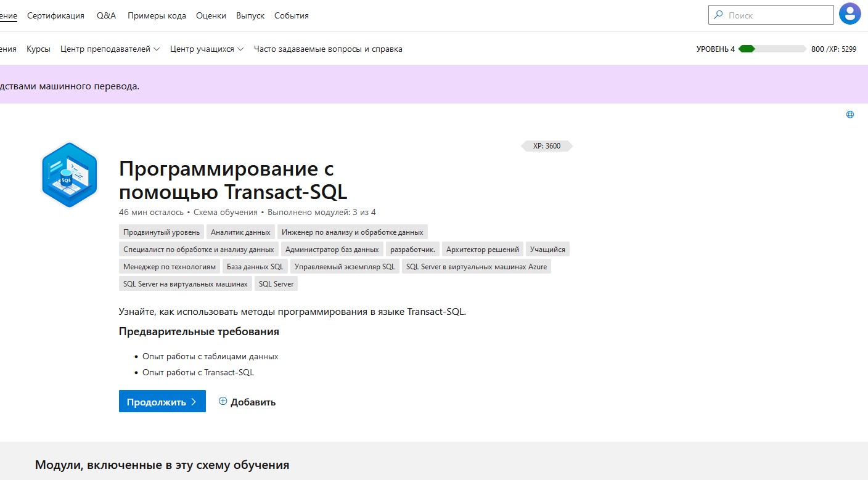Viewport: 868px width, 480px height.
Task: Expand the Центр преподавателей dropdown
Action: pyautogui.click(x=110, y=49)
